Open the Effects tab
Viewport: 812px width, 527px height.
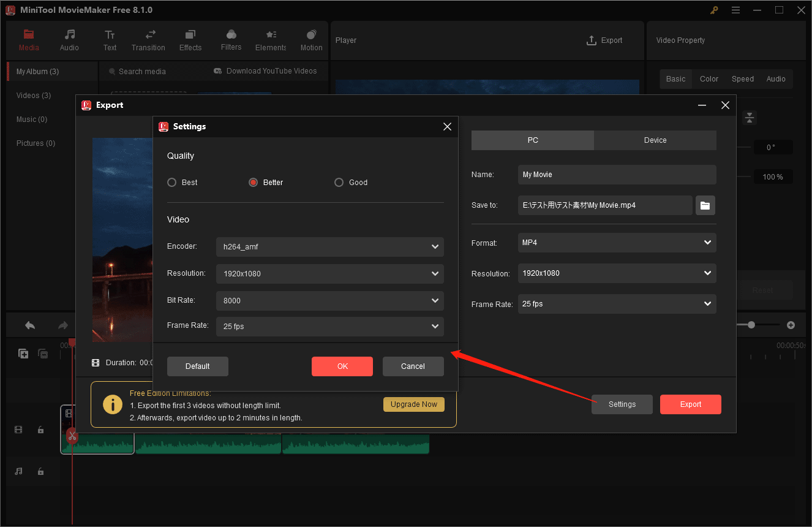pyautogui.click(x=190, y=40)
